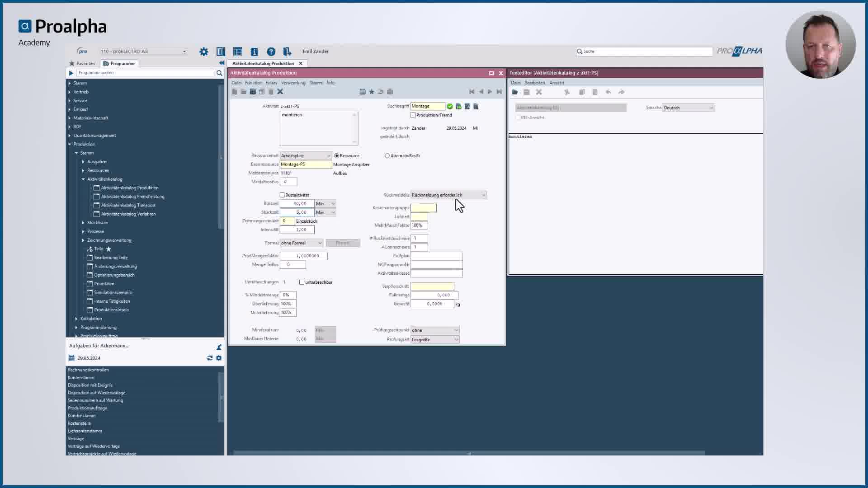This screenshot has width=868, height=488.
Task: Click the pin icon in Aufgaben für Ackermann header
Action: point(219,347)
